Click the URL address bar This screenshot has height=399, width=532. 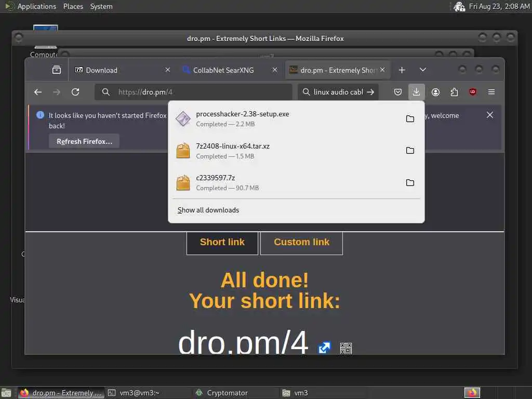pos(193,92)
